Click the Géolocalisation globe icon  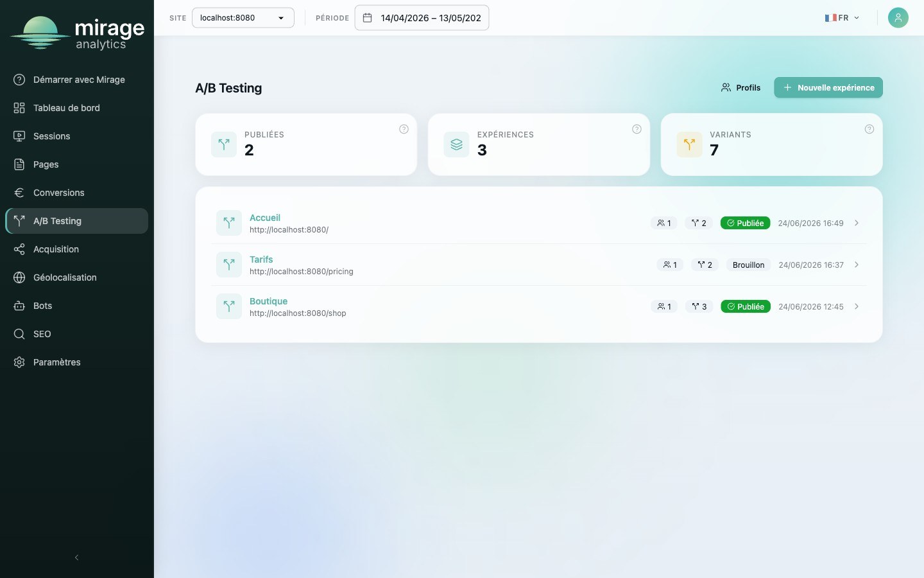point(19,277)
